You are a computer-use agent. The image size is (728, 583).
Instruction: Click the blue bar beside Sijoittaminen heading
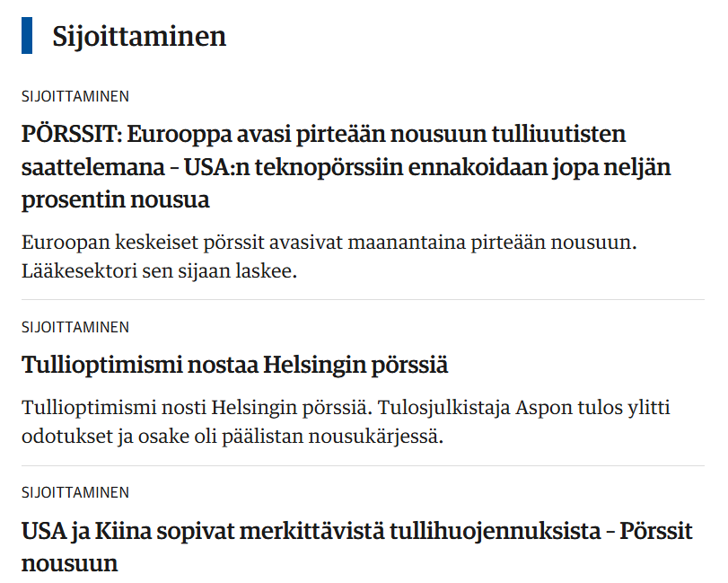[27, 35]
